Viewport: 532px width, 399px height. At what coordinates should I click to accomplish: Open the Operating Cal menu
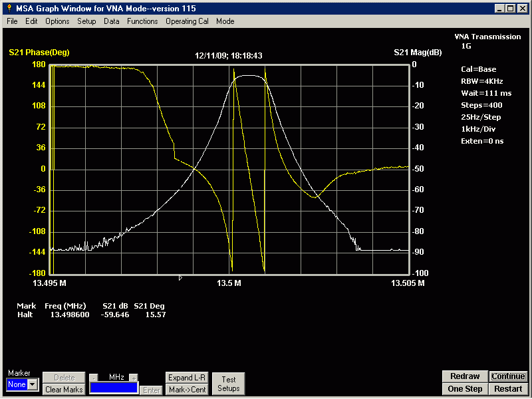pyautogui.click(x=187, y=21)
